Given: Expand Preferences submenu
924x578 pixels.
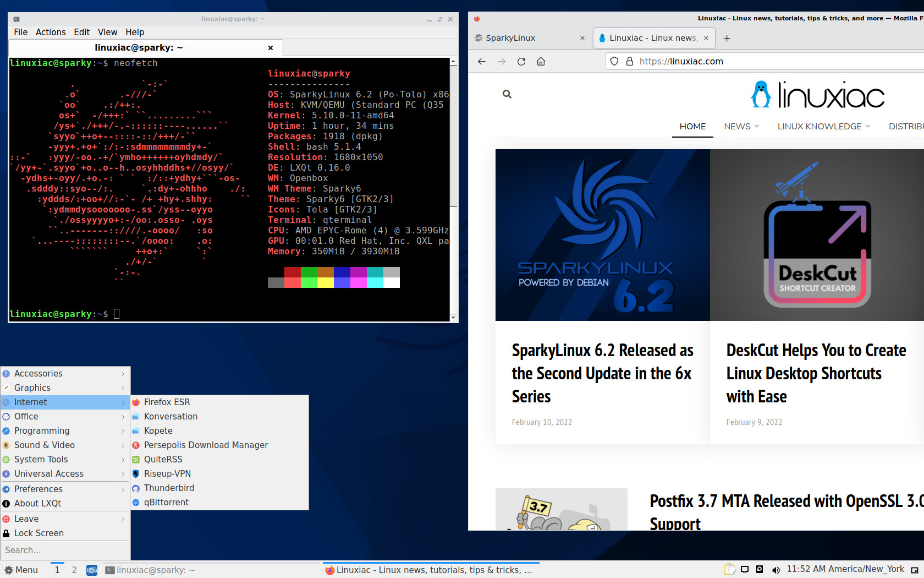Looking at the screenshot, I should click(x=65, y=489).
